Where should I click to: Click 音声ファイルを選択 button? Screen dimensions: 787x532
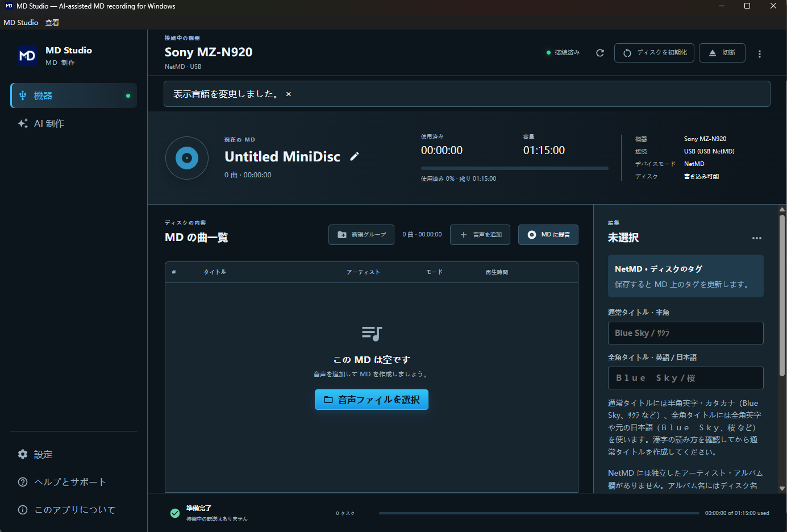372,400
